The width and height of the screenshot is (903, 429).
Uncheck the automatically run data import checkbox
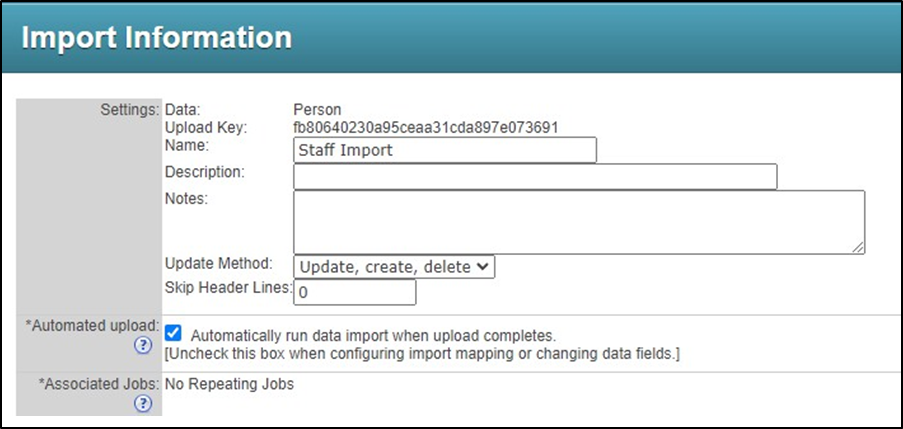tap(172, 334)
